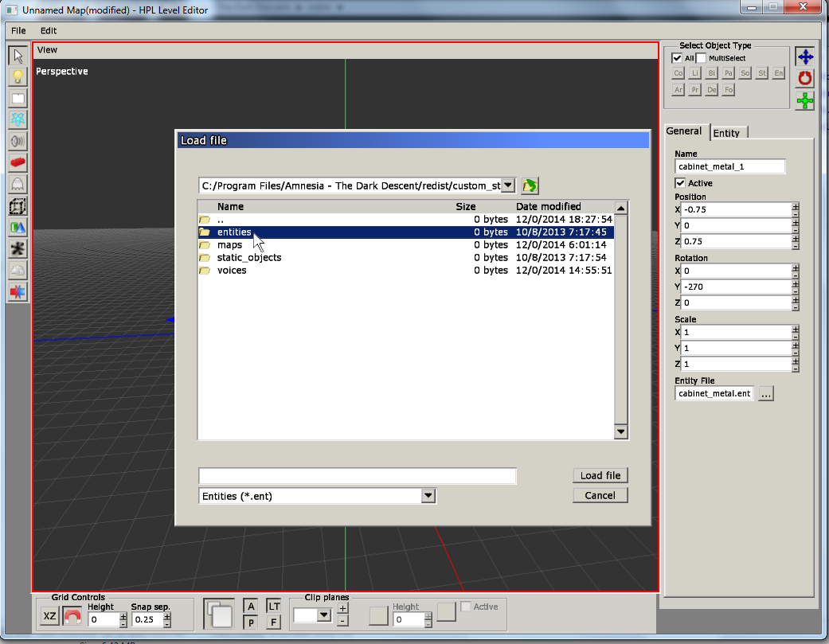The image size is (829, 644).
Task: Click the blue translate arrows icon
Action: (x=805, y=57)
